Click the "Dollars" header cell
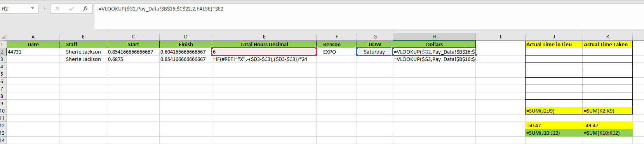This screenshot has height=144, width=644. (434, 44)
